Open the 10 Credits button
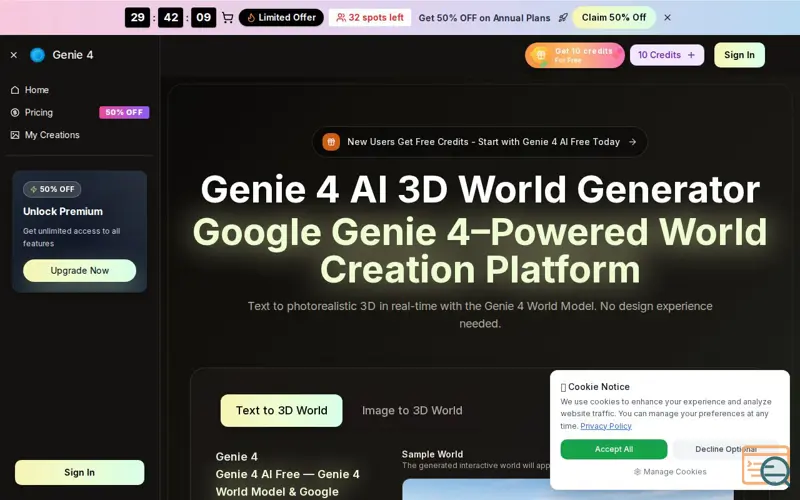The width and height of the screenshot is (800, 500). (667, 55)
